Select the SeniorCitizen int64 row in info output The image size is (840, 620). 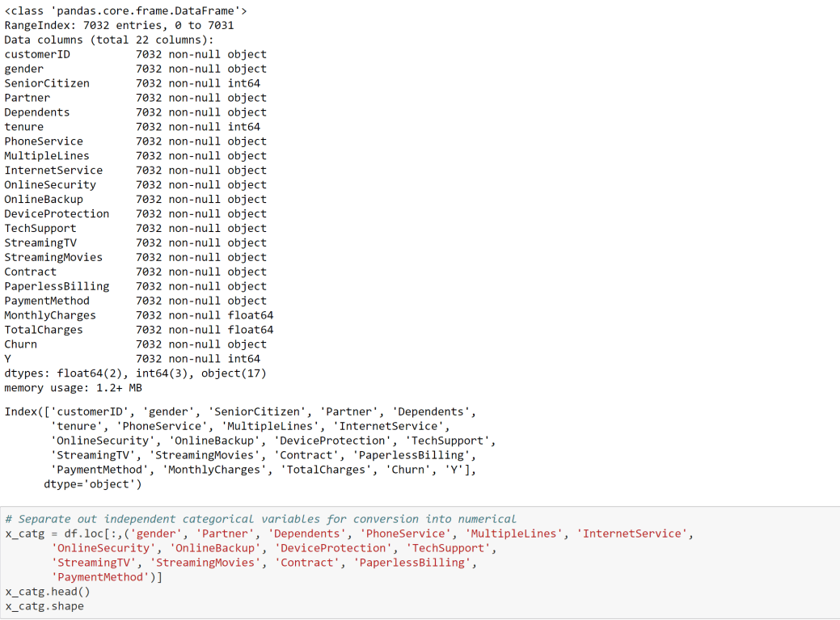(133, 83)
